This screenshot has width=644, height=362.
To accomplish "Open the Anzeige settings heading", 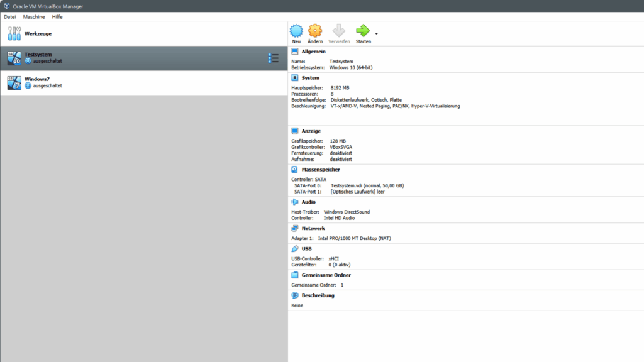I will pos(311,131).
